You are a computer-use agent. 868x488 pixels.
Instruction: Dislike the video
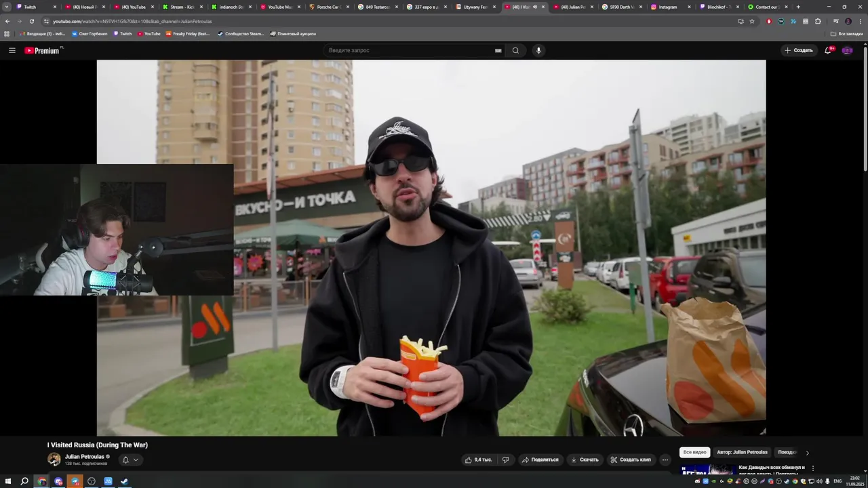click(x=505, y=460)
